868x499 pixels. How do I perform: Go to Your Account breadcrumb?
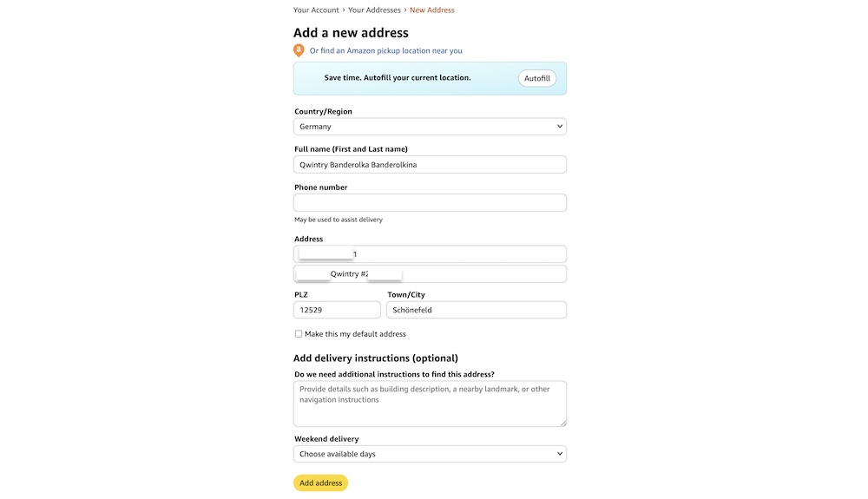pyautogui.click(x=316, y=10)
